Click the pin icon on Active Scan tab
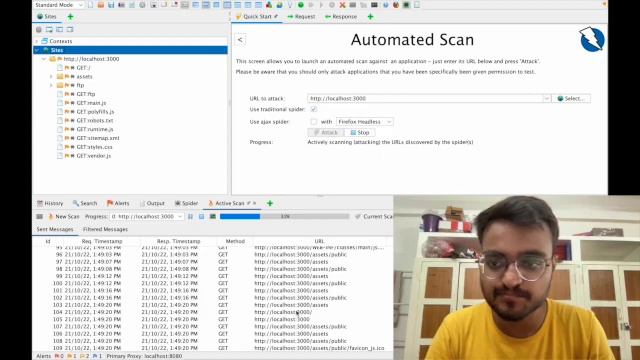The image size is (640, 360). tap(249, 203)
